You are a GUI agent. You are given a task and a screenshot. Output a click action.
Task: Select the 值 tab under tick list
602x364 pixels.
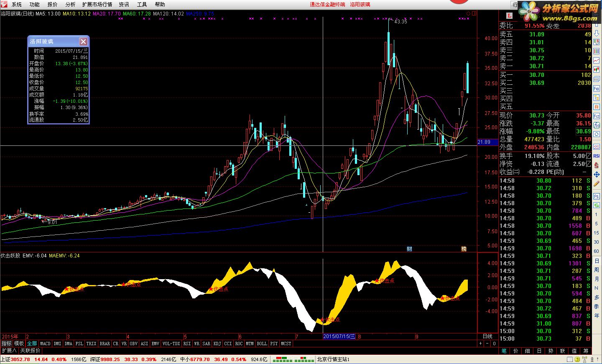coord(574,351)
